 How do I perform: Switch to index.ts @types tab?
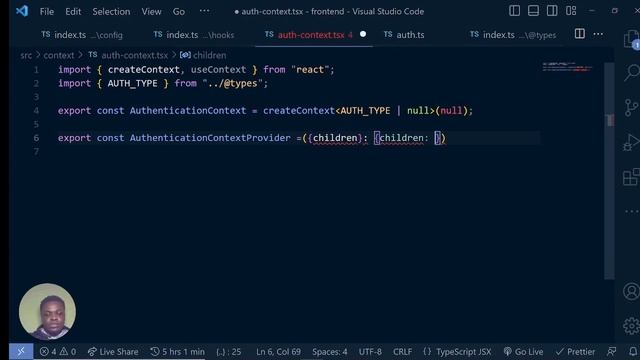point(513,35)
